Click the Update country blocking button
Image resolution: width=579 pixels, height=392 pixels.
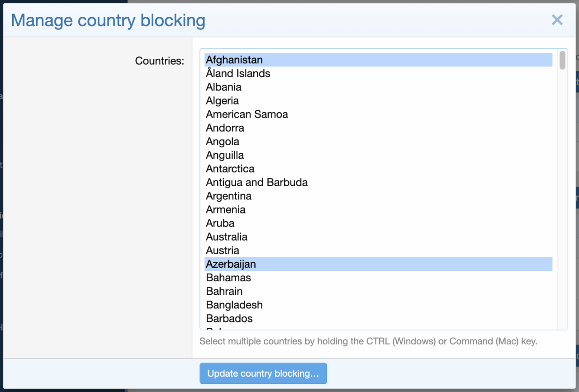(x=263, y=373)
